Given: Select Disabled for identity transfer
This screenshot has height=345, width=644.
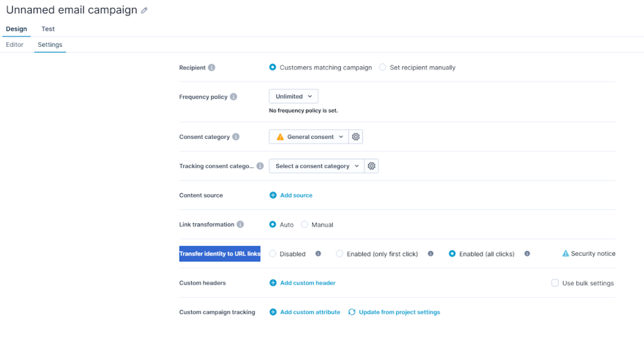Looking at the screenshot, I should coord(273,253).
